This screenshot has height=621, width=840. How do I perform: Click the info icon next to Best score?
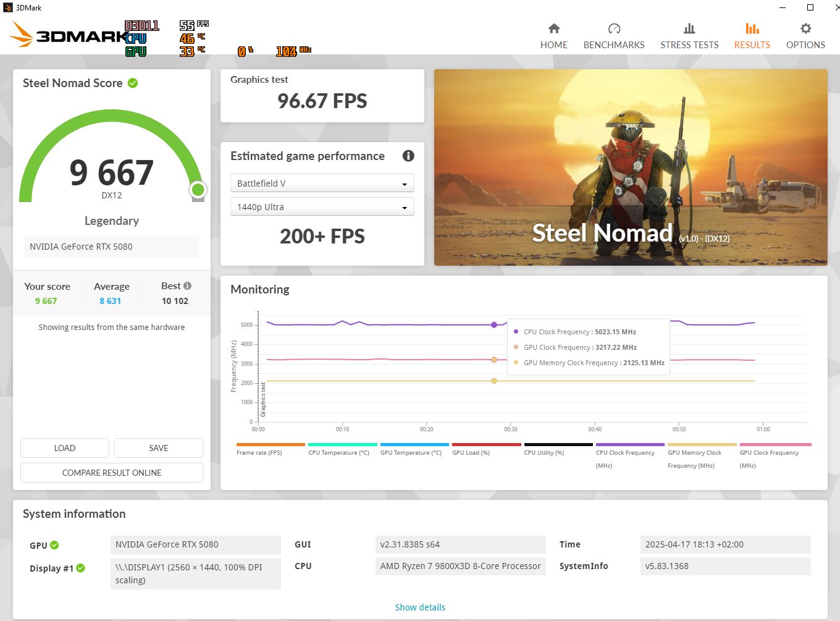pyautogui.click(x=187, y=285)
